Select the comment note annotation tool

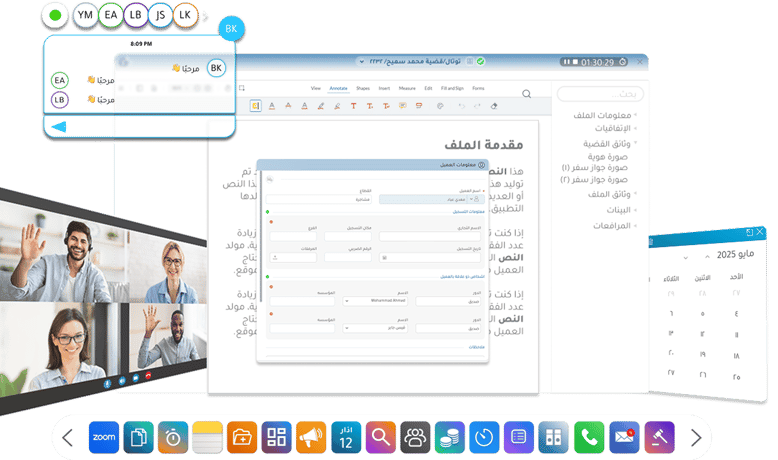click(402, 106)
